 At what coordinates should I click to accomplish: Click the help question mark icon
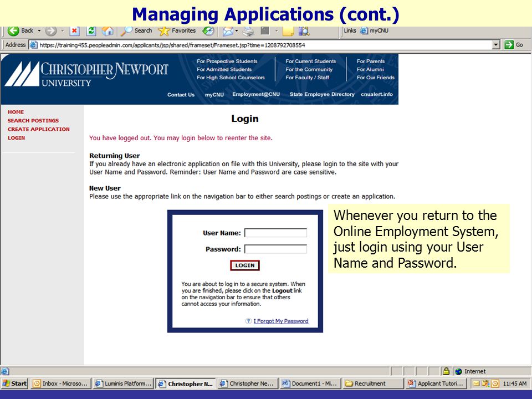point(248,321)
